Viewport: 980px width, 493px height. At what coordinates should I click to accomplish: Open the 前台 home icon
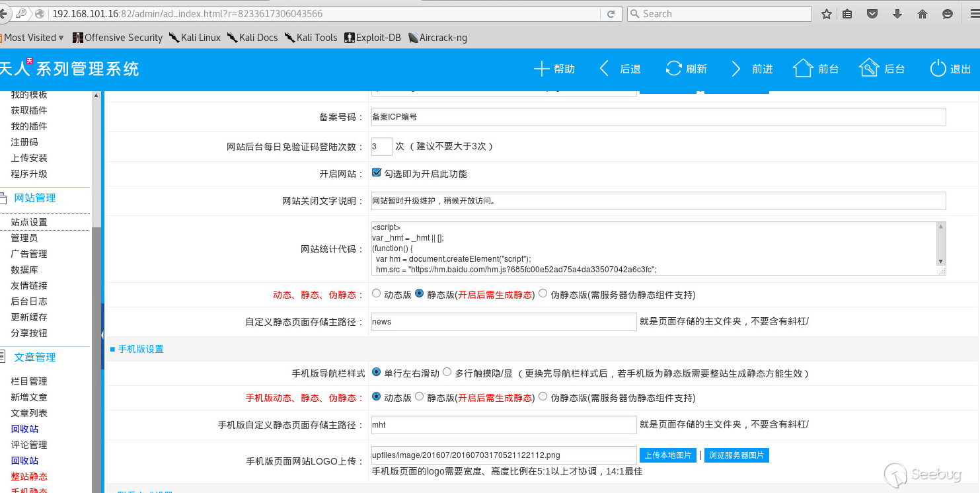[803, 68]
